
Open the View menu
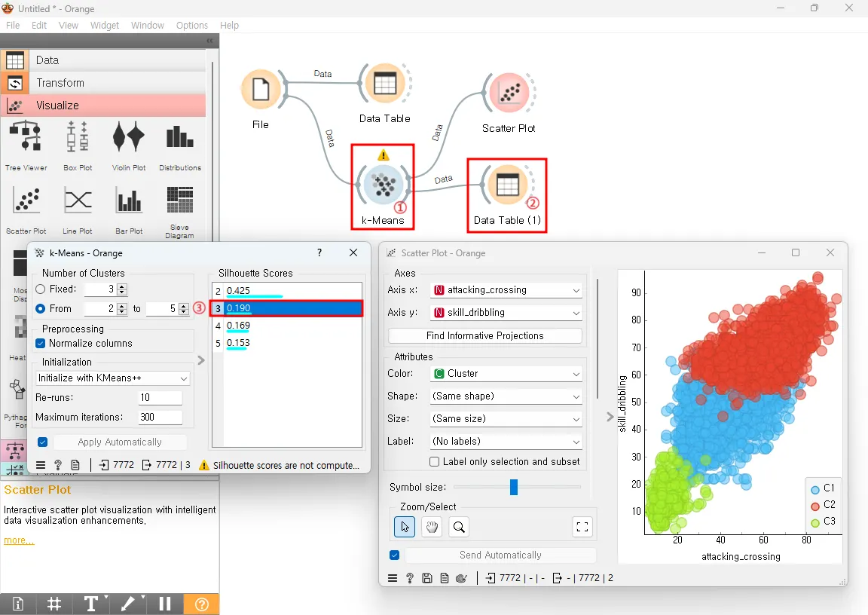pos(68,26)
